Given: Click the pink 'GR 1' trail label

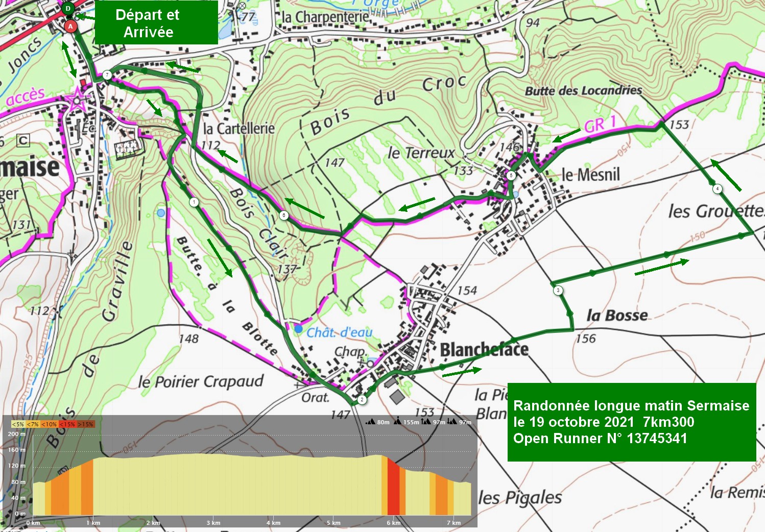Looking at the screenshot, I should click(x=600, y=124).
